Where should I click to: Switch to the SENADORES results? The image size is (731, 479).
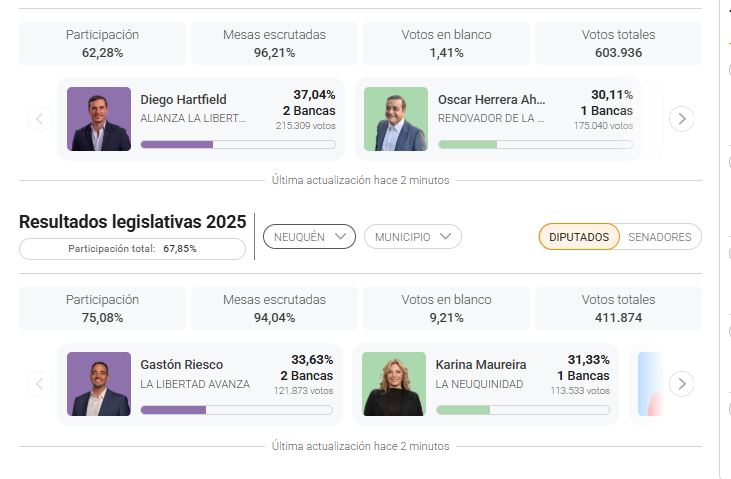coord(659,237)
